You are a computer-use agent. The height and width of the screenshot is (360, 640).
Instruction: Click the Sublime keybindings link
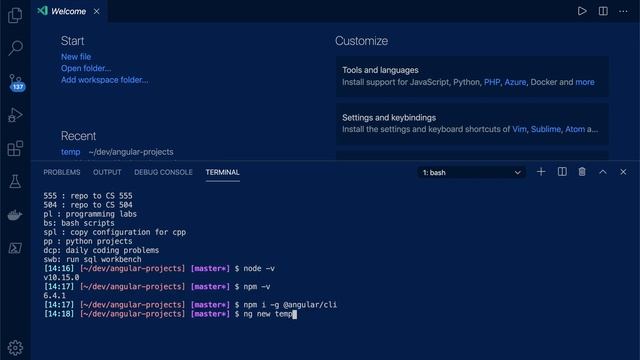[x=546, y=129]
